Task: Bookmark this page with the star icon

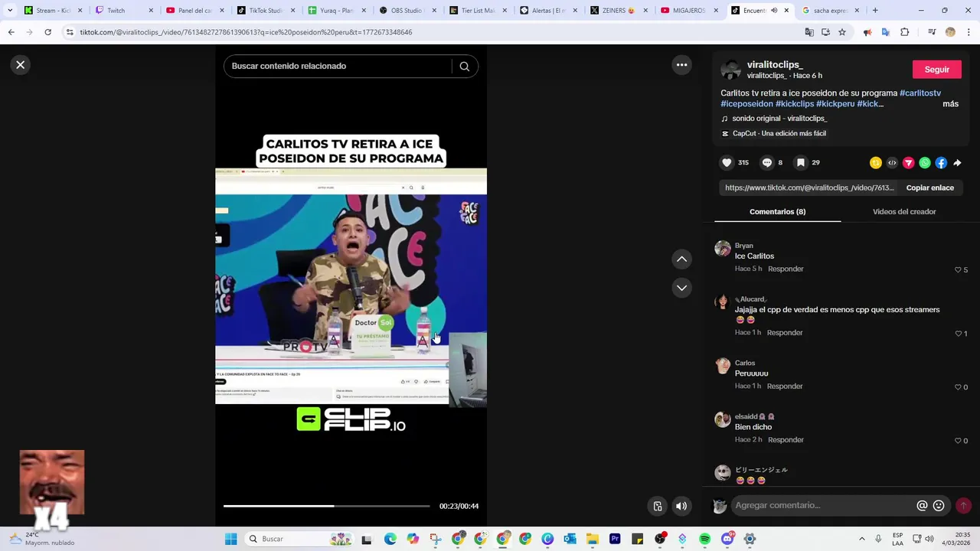Action: 842,32
